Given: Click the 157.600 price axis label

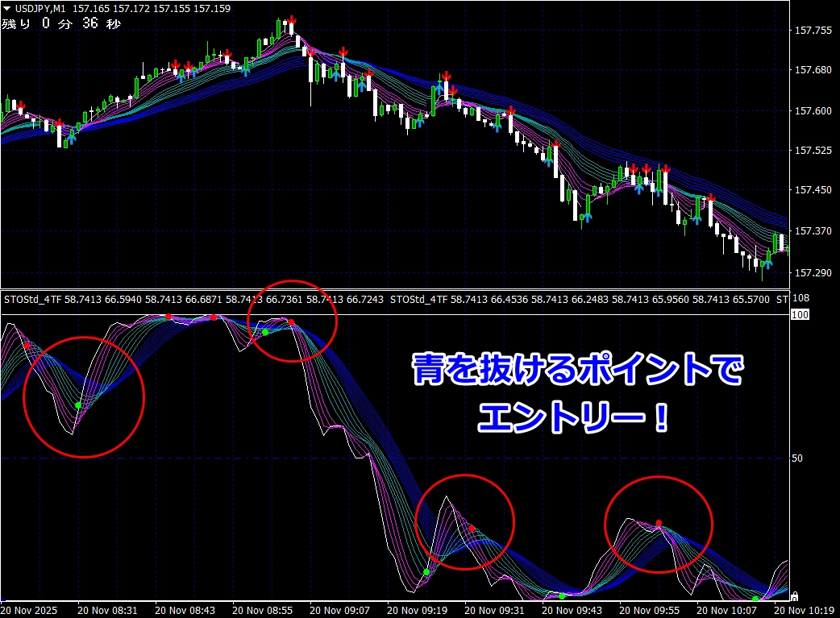Looking at the screenshot, I should [813, 111].
